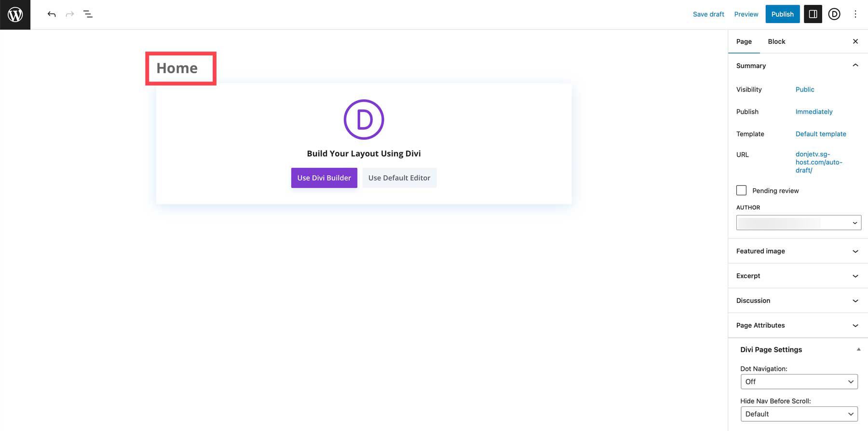Change visibility from Public
The width and height of the screenshot is (868, 431).
point(805,90)
